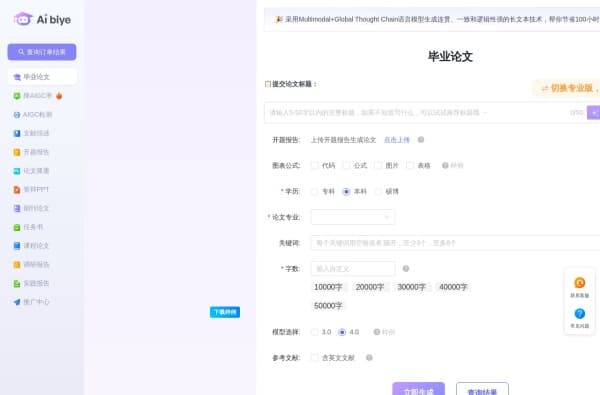Open 毕业论文 in the sidebar
Image resolution: width=600 pixels, height=395 pixels.
pos(42,77)
